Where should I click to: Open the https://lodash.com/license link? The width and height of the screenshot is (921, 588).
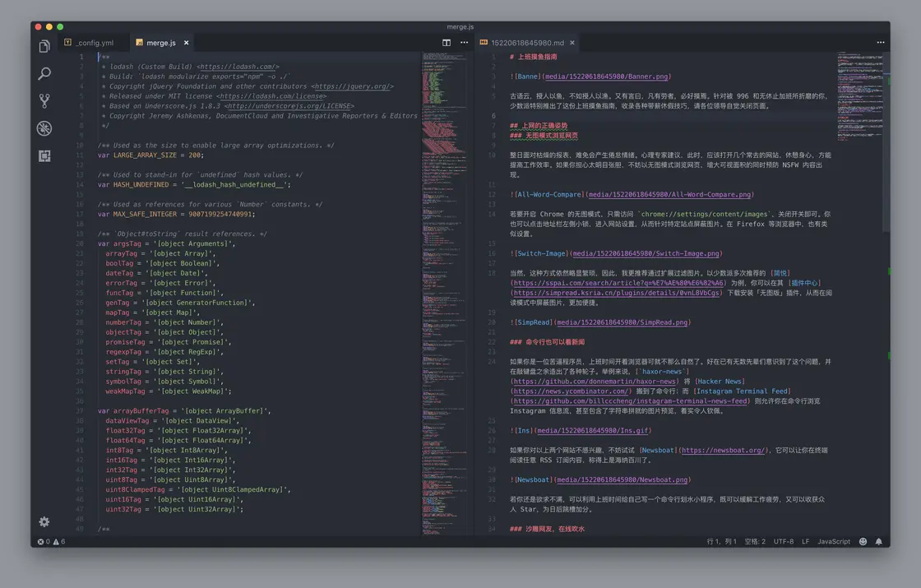pos(271,96)
